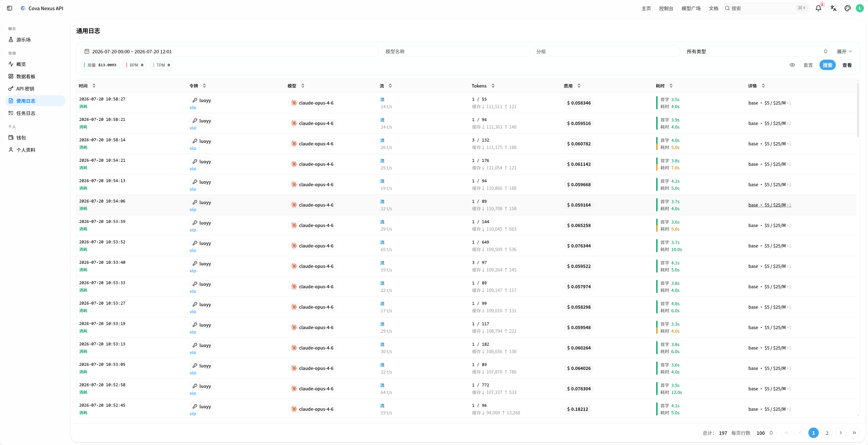Open the 所有类型 dropdown
This screenshot has width=868, height=445.
point(757,51)
